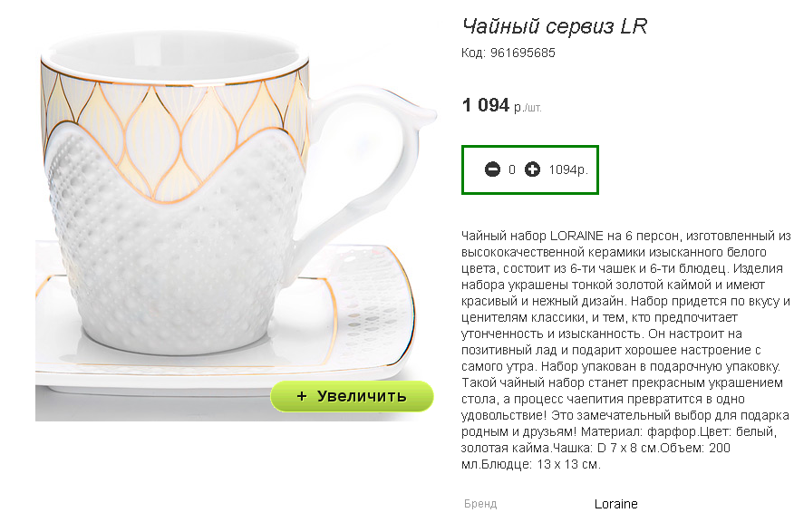
Task: Decrease quantity with the minus icon
Action: click(492, 169)
